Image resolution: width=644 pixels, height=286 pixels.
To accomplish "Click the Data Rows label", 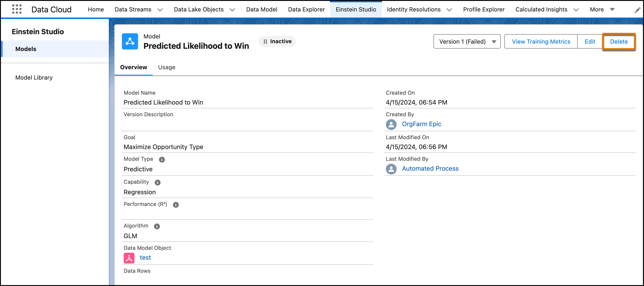I will pos(137,271).
